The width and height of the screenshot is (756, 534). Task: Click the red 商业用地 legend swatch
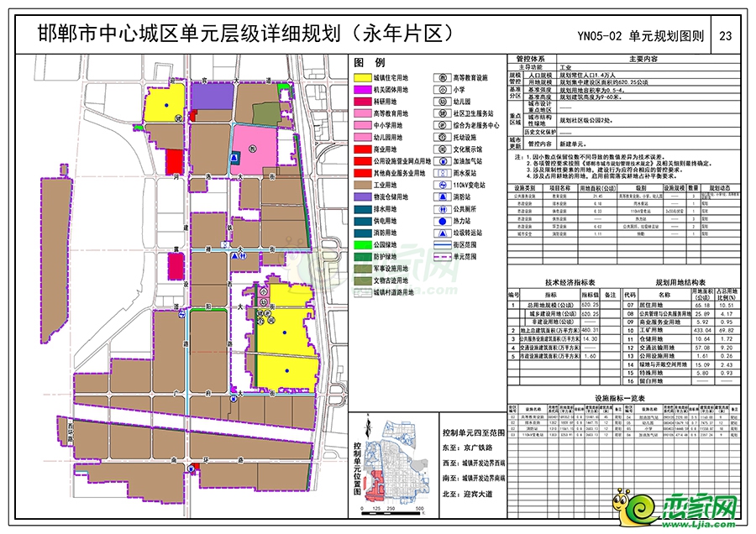point(362,149)
